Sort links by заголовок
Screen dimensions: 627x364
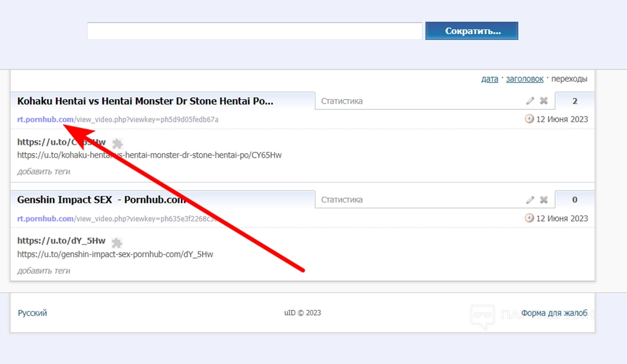click(525, 78)
